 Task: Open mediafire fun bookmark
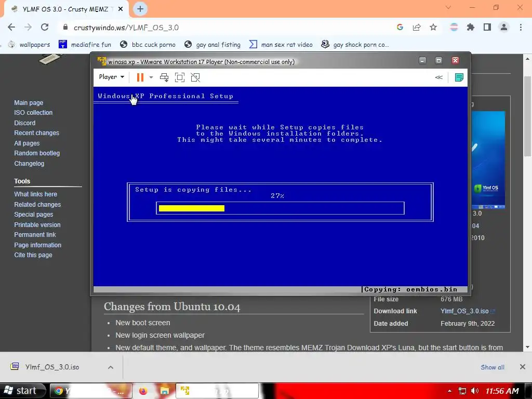click(x=85, y=45)
